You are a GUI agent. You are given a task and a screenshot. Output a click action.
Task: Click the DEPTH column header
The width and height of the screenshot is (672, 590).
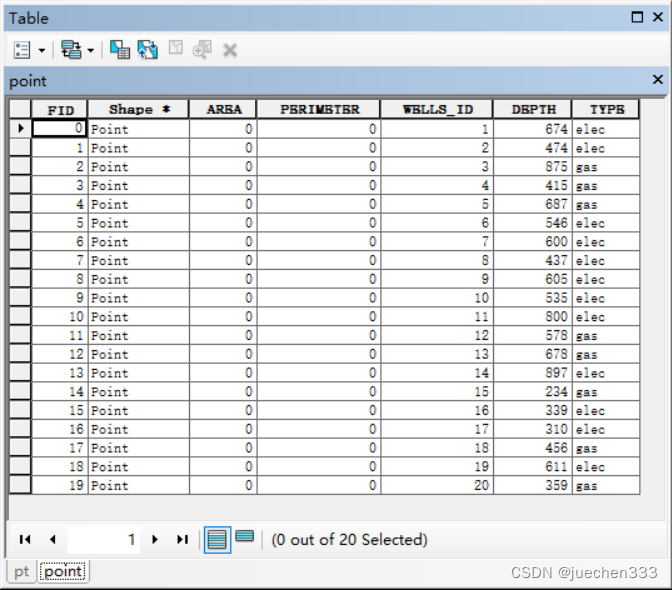533,110
